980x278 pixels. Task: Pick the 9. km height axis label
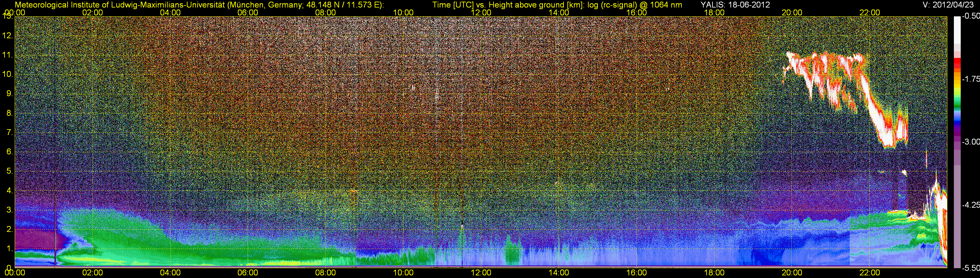pos(9,94)
